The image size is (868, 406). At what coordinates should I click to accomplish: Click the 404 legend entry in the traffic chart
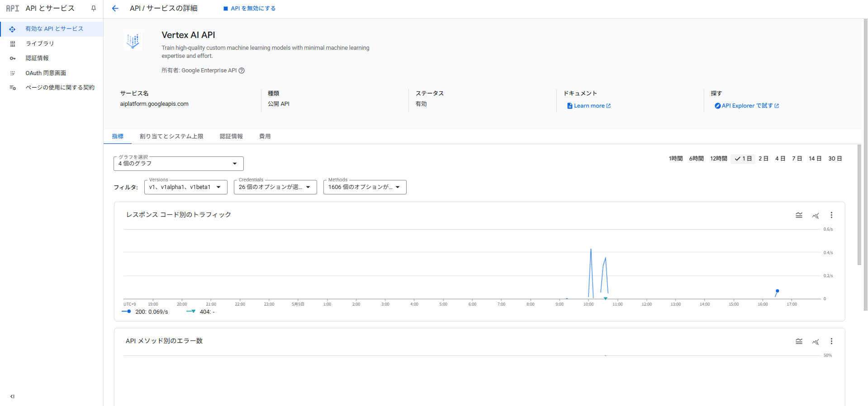pyautogui.click(x=201, y=312)
